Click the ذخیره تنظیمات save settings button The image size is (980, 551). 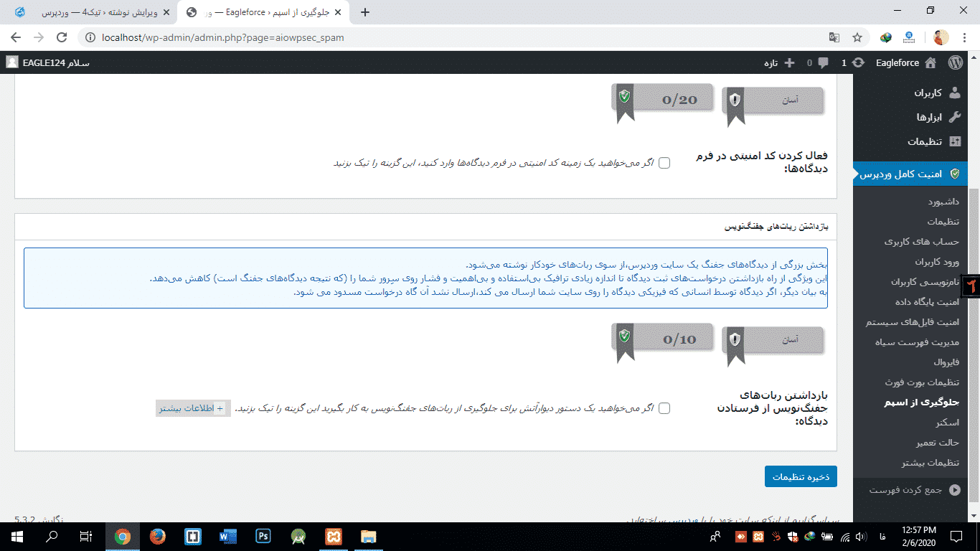pyautogui.click(x=801, y=476)
